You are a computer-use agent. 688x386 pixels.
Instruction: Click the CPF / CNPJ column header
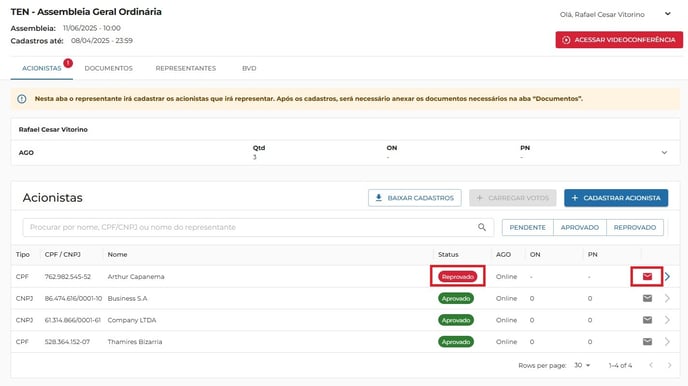[62, 254]
